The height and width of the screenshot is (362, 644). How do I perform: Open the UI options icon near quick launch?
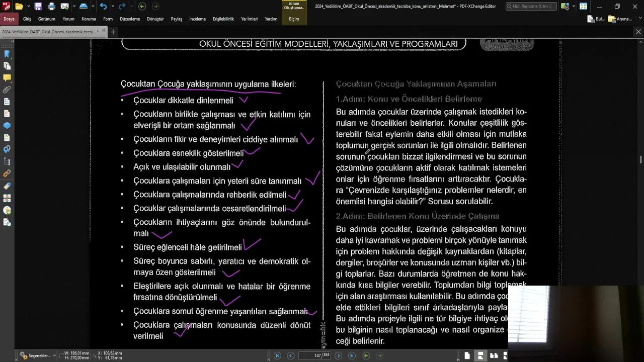565,7
